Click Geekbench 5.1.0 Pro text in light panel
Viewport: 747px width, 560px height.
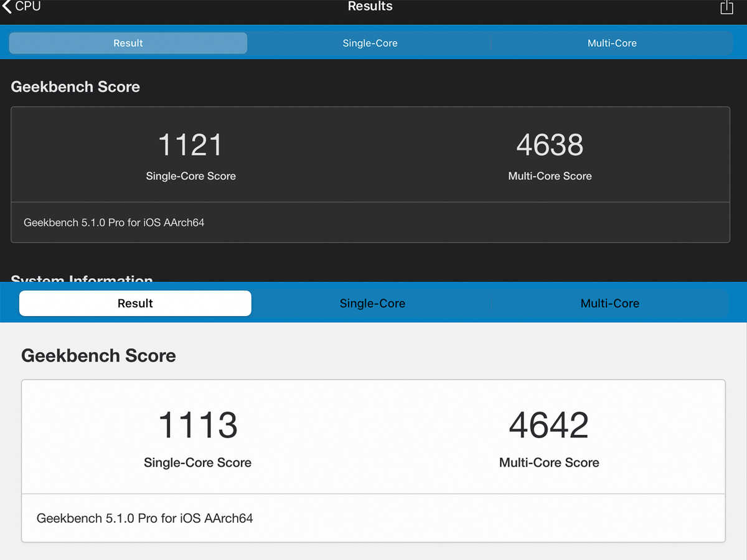(145, 518)
